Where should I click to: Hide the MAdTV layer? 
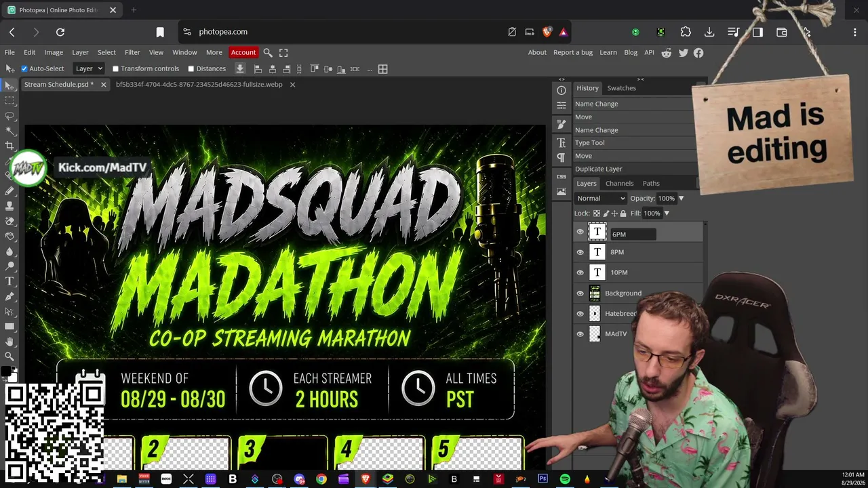580,334
